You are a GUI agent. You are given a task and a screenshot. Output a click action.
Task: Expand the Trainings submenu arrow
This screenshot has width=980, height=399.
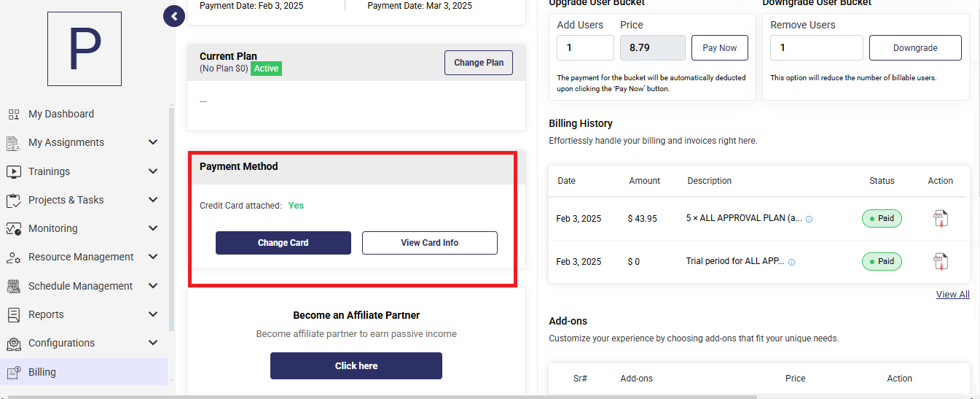(x=153, y=171)
